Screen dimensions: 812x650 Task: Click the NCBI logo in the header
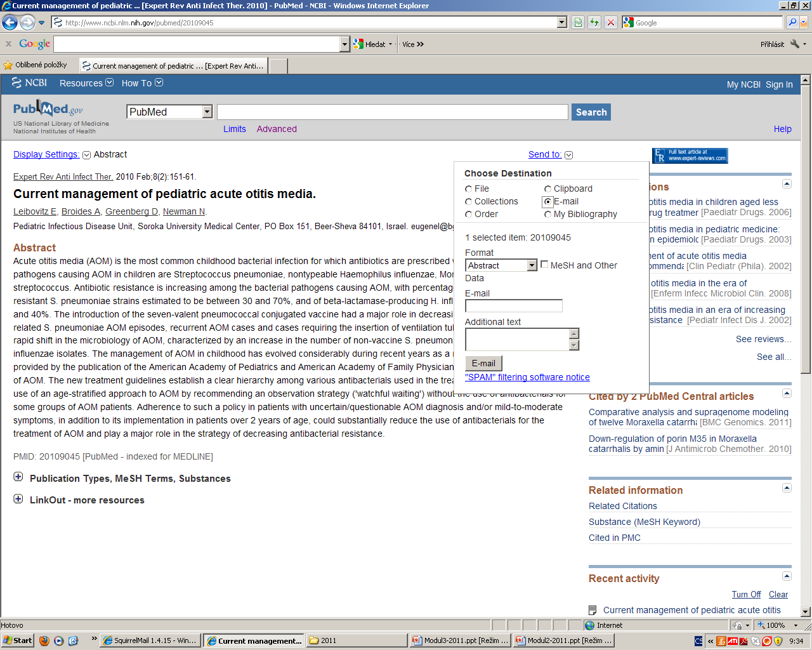(30, 83)
